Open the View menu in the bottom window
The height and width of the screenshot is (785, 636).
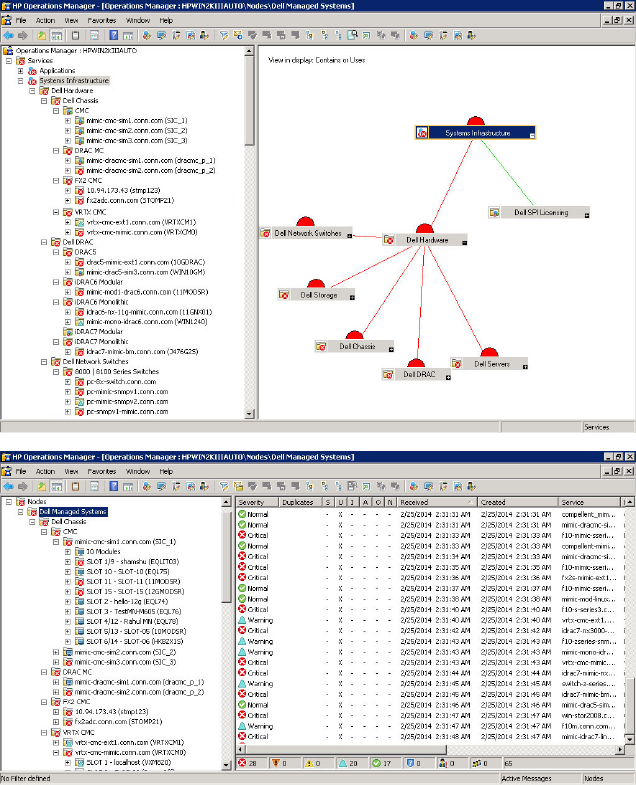tap(71, 472)
